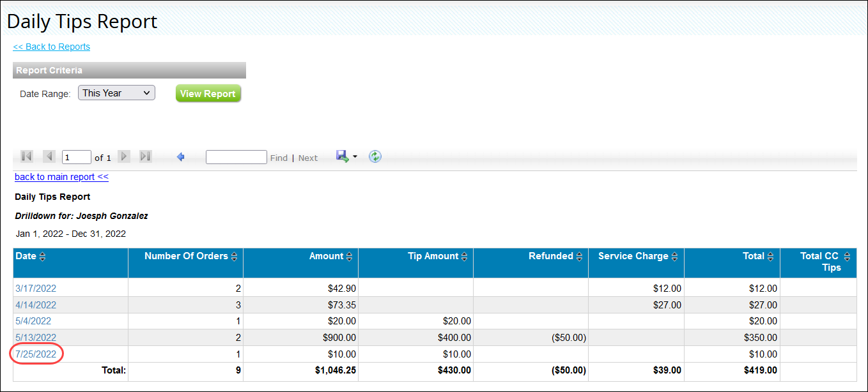Go to first page in report toolbar
This screenshot has width=868, height=392.
point(27,156)
